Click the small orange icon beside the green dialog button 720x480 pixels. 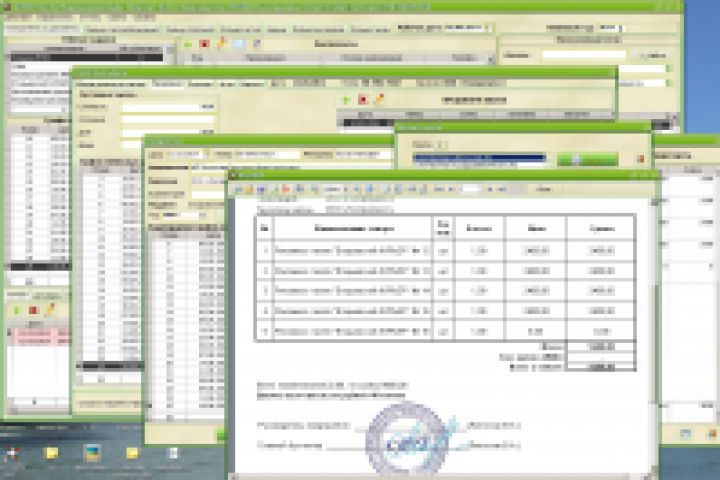click(x=640, y=159)
